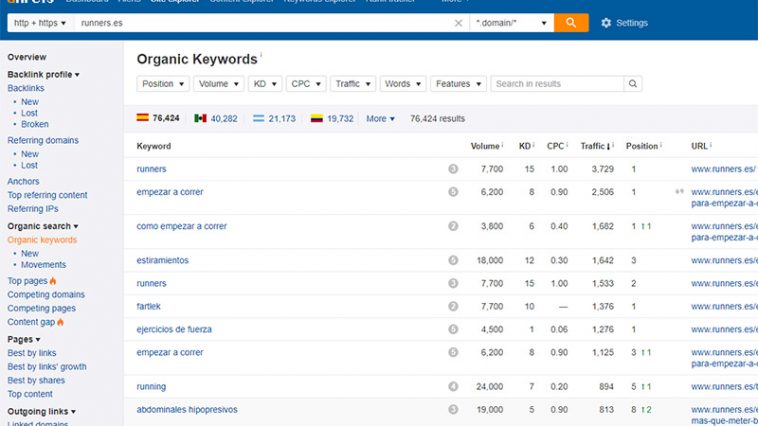Sort the table by Traffic column
758x426 pixels.
(x=597, y=146)
